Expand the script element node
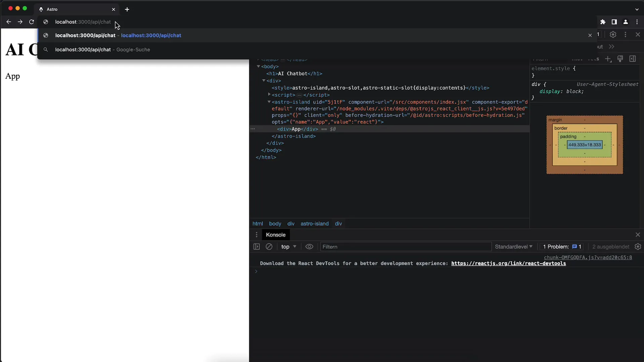The width and height of the screenshot is (644, 362). click(x=269, y=95)
